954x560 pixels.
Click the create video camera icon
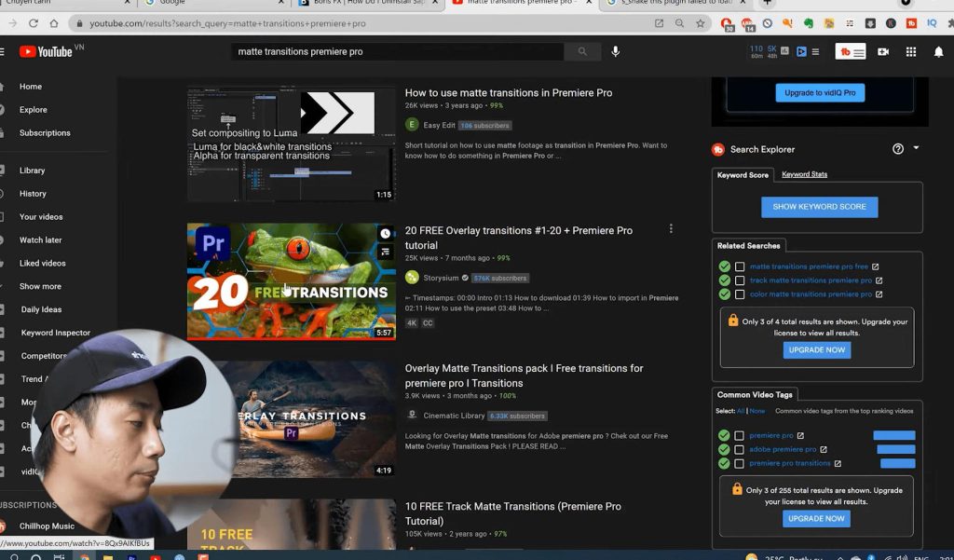point(883,52)
